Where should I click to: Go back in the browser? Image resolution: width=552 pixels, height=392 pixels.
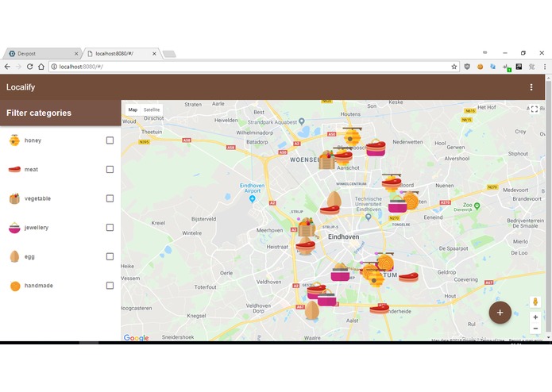pyautogui.click(x=7, y=67)
